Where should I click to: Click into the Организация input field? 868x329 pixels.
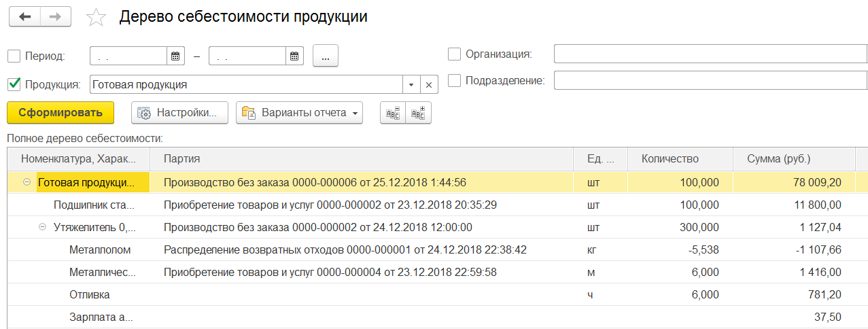point(711,54)
